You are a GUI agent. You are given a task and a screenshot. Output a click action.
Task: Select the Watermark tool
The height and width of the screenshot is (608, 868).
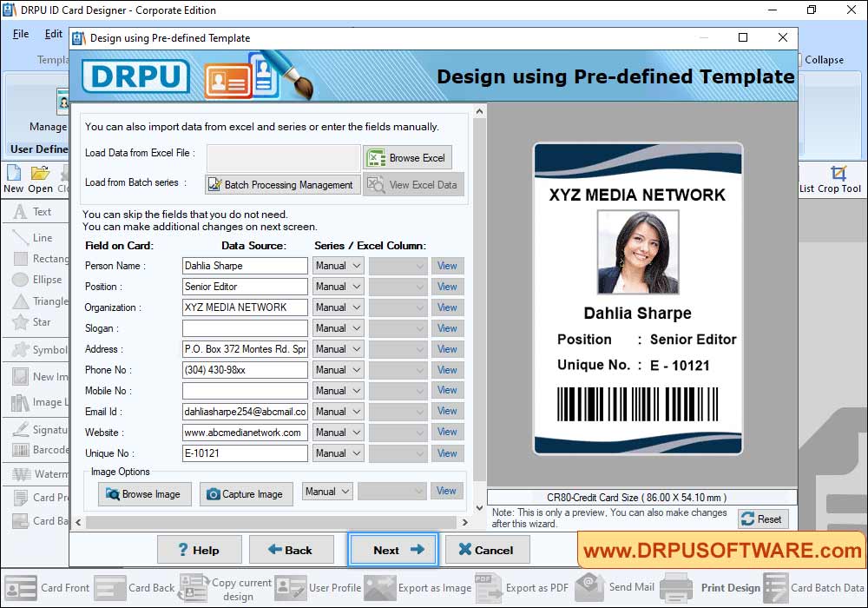pyautogui.click(x=39, y=474)
